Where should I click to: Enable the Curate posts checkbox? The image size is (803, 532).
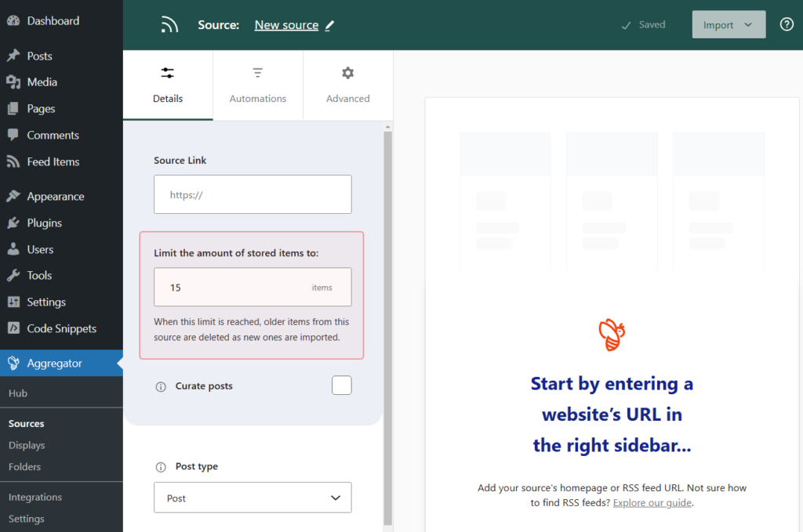click(x=341, y=385)
